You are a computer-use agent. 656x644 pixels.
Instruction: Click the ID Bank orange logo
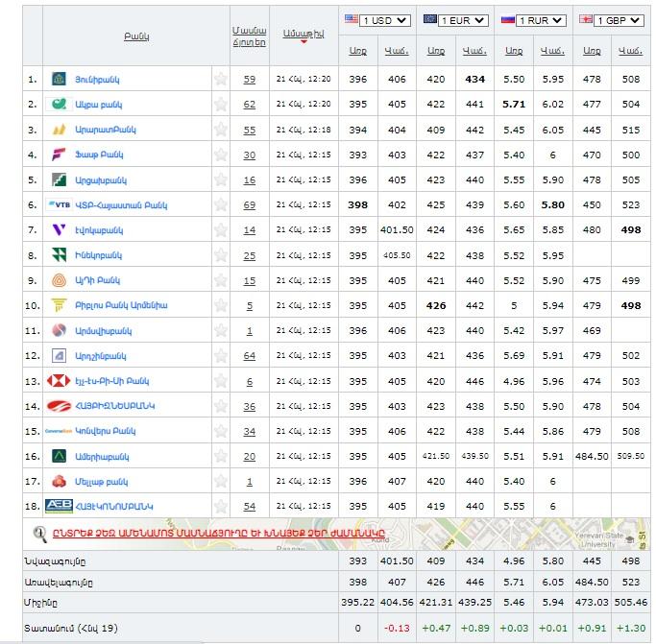click(59, 280)
